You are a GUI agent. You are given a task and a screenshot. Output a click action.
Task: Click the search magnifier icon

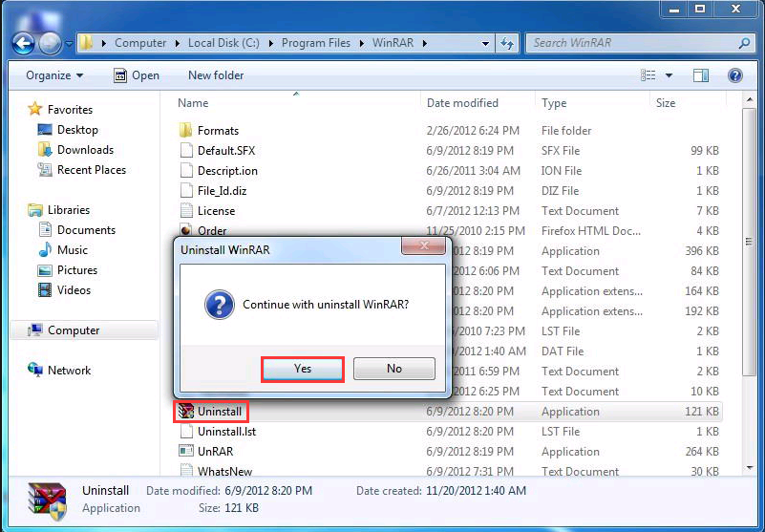(744, 43)
